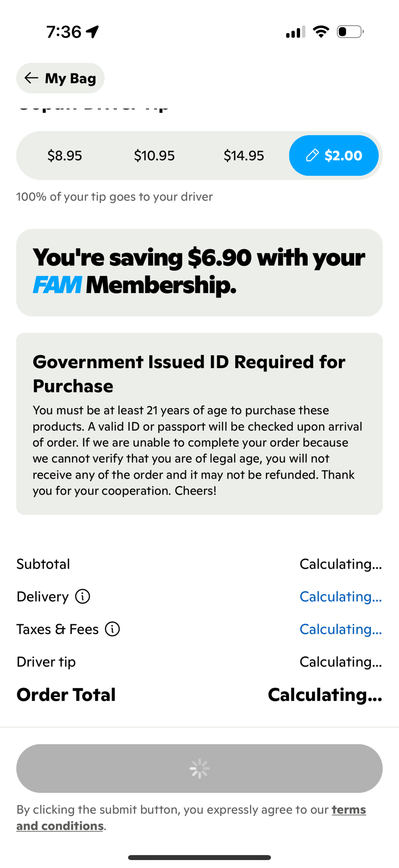The width and height of the screenshot is (399, 868).
Task: Tap the loading submit button
Action: click(199, 769)
